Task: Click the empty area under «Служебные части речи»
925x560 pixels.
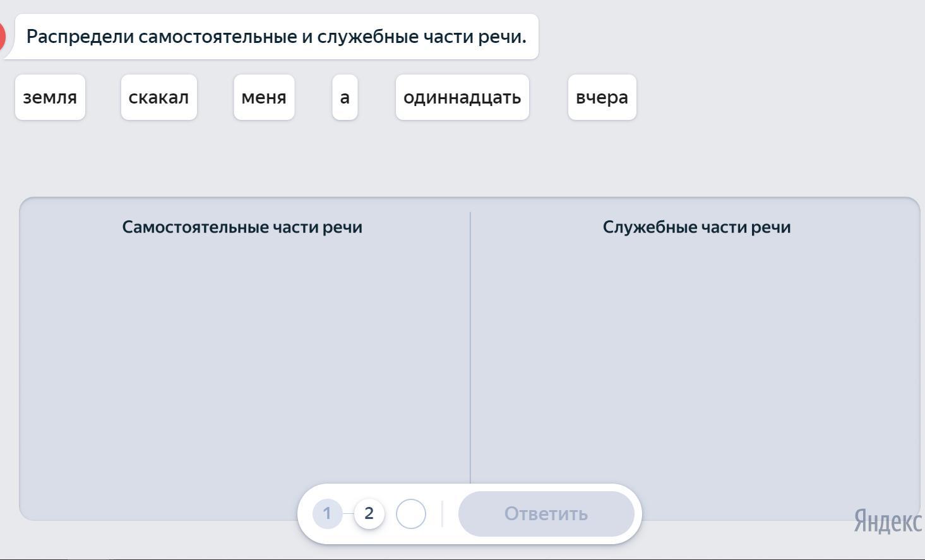Action: pyautogui.click(x=696, y=354)
